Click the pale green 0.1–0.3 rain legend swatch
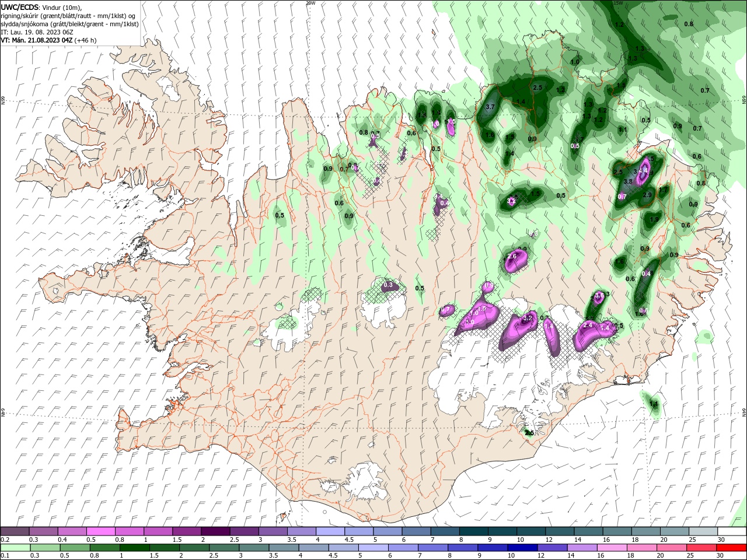This screenshot has width=747, height=560. [x=15, y=548]
